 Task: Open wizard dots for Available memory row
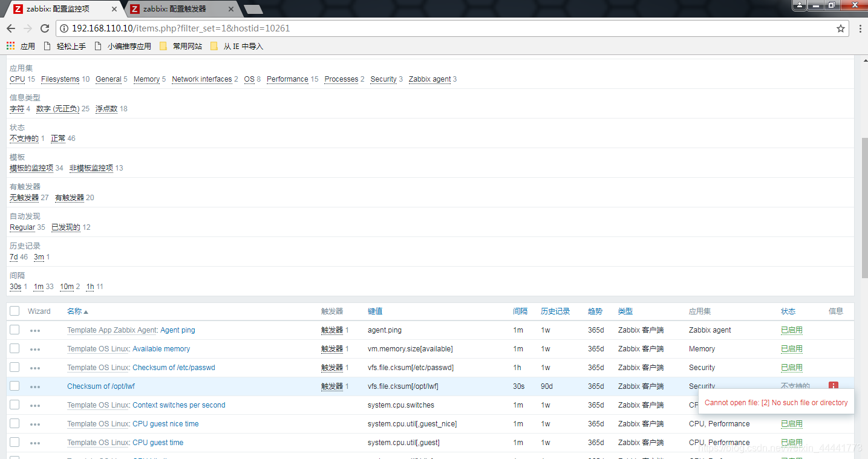[35, 350]
